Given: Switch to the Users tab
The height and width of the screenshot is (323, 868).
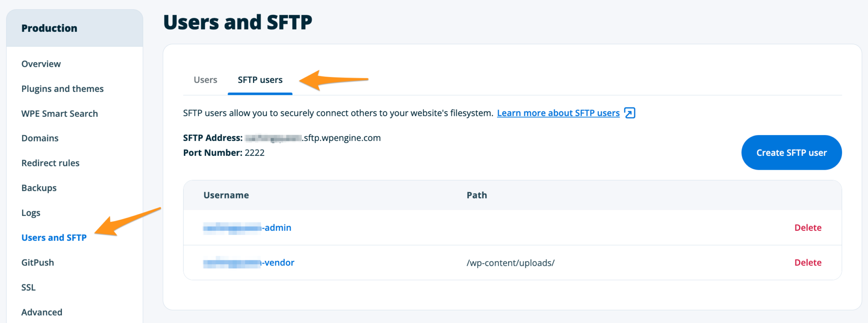Looking at the screenshot, I should (205, 80).
